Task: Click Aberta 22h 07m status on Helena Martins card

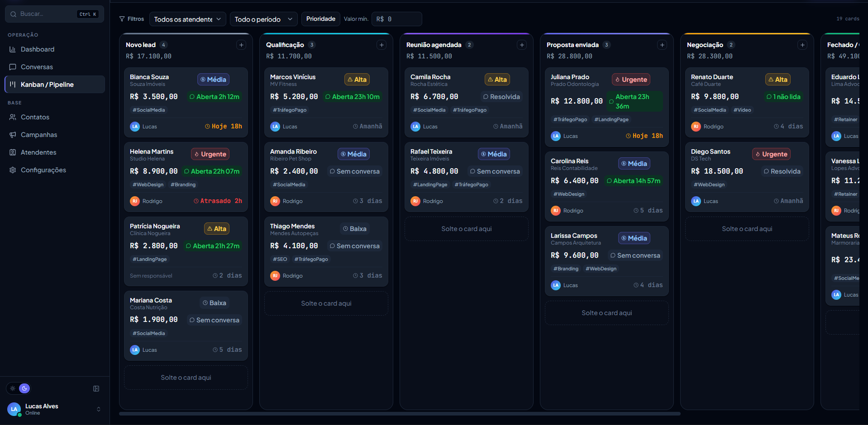Action: click(x=212, y=171)
